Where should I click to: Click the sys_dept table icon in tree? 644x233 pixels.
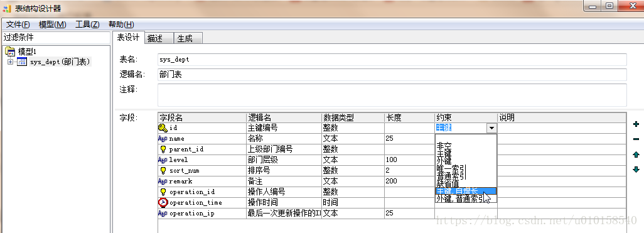point(22,62)
